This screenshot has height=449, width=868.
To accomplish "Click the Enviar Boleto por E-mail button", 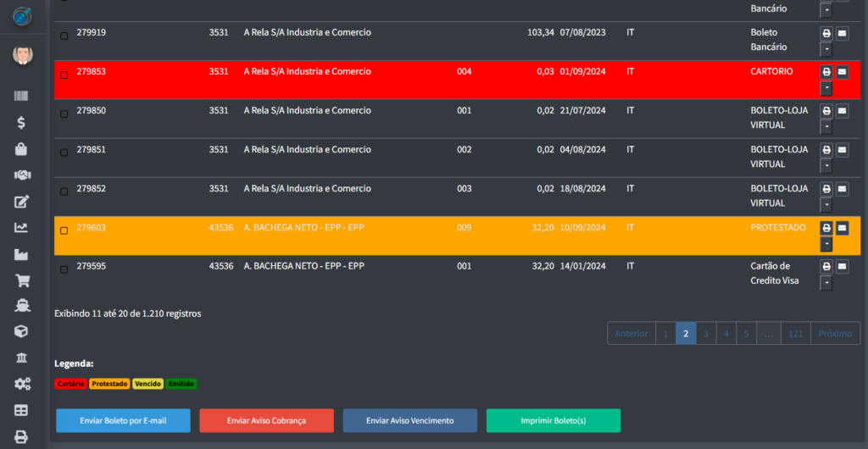I will click(123, 421).
